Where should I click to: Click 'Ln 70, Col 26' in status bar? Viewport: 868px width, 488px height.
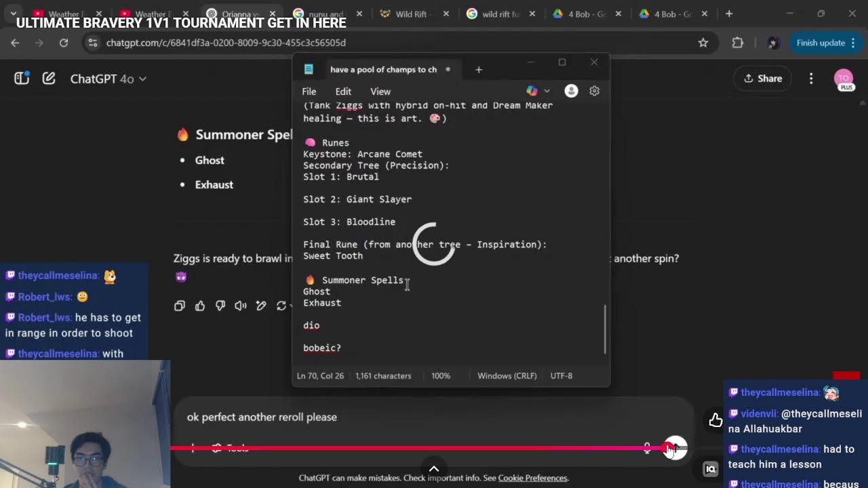click(320, 375)
